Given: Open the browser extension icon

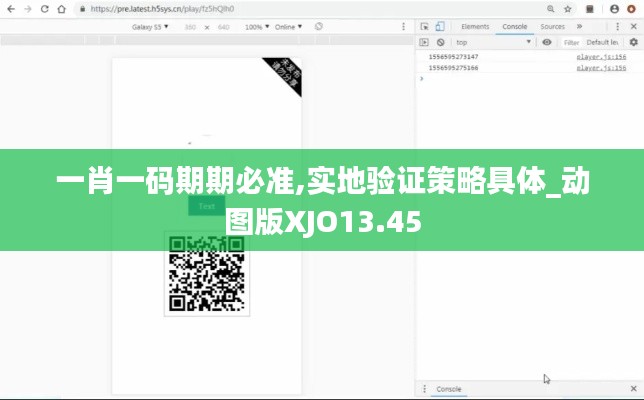Looking at the screenshot, I should (x=590, y=9).
